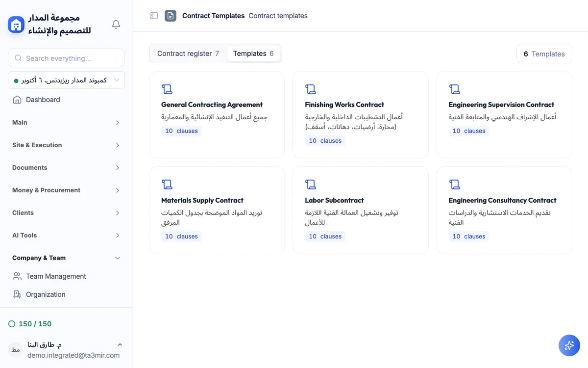Click the user avatar initials
The width and height of the screenshot is (588, 368).
click(x=16, y=349)
